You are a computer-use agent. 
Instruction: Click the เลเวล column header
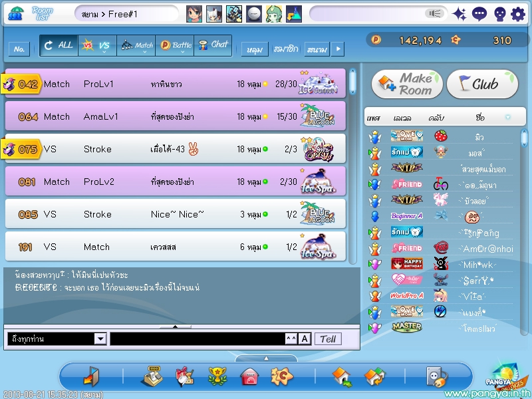tap(402, 118)
